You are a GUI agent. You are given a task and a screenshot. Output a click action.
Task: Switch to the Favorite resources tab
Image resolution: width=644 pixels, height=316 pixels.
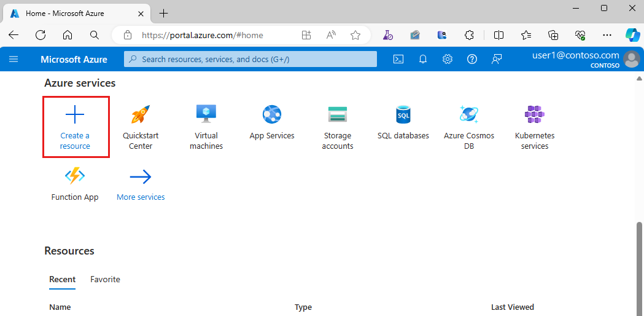tap(105, 279)
